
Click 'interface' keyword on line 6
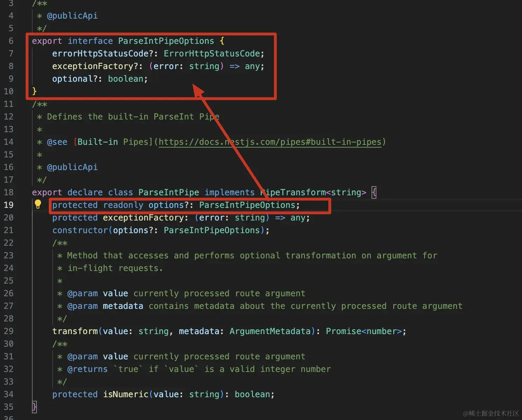[x=90, y=41]
